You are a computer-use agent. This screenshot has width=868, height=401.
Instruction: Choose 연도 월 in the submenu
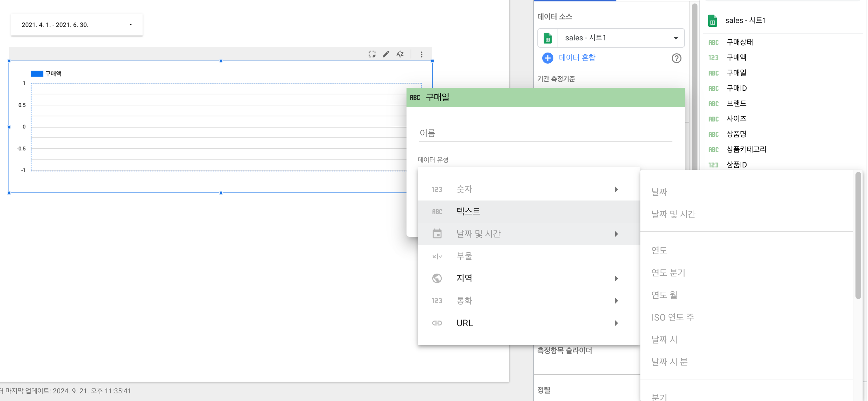click(747, 295)
